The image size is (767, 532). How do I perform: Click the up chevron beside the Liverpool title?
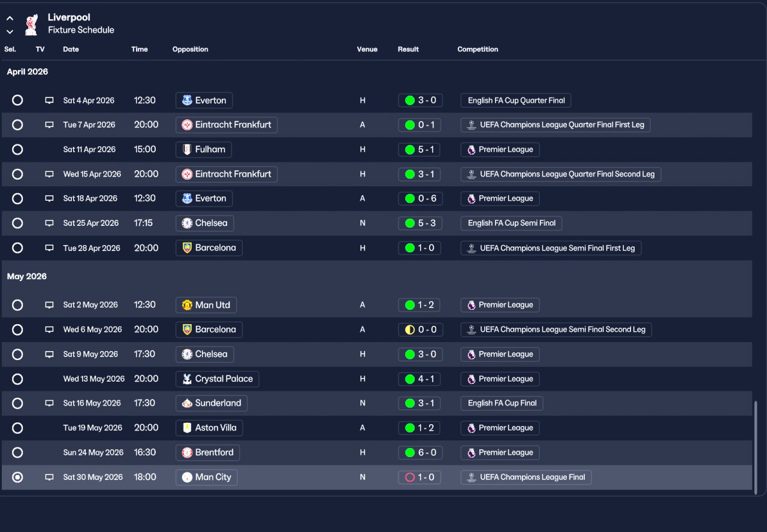(10, 19)
